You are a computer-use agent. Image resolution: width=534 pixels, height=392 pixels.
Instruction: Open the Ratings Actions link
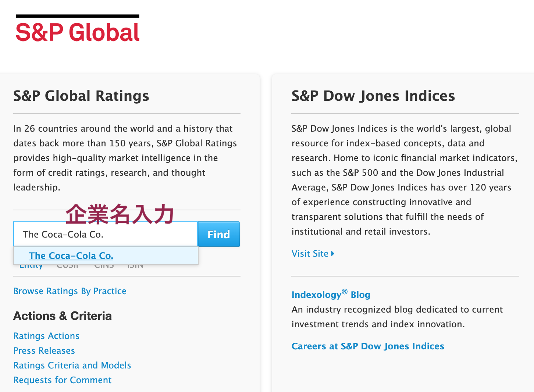(46, 336)
